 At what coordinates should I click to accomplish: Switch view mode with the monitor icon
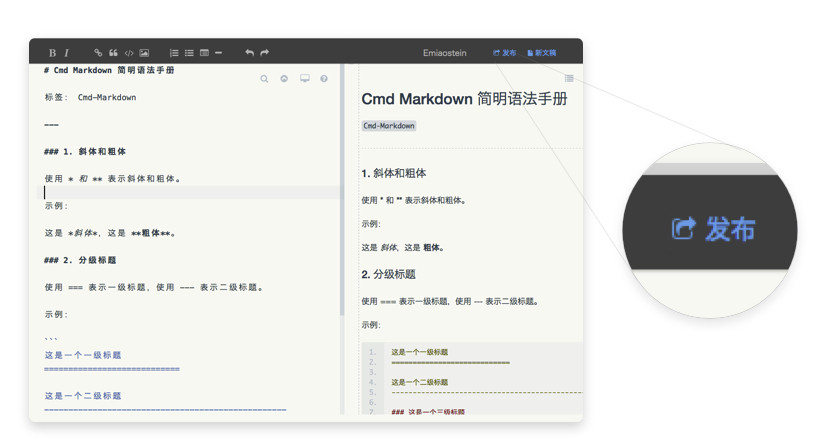coord(305,78)
